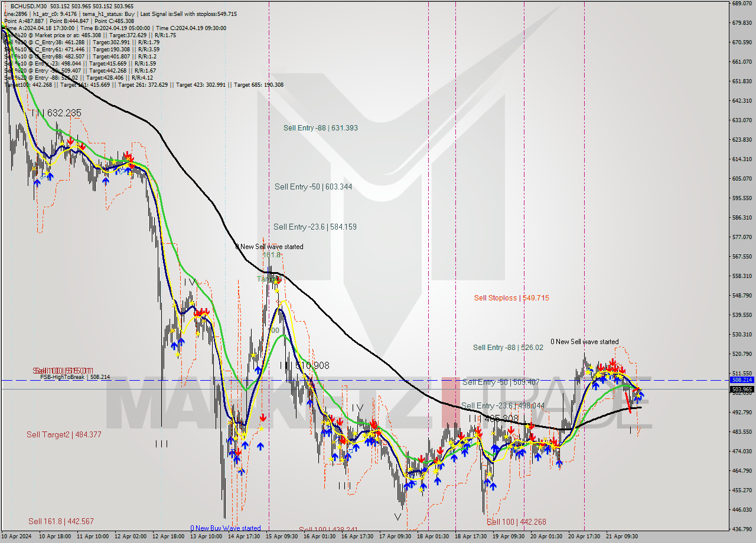Click the 'Sell Entry -23.6 | 584.159' label
Image resolution: width=756 pixels, height=543 pixels.
tap(315, 227)
